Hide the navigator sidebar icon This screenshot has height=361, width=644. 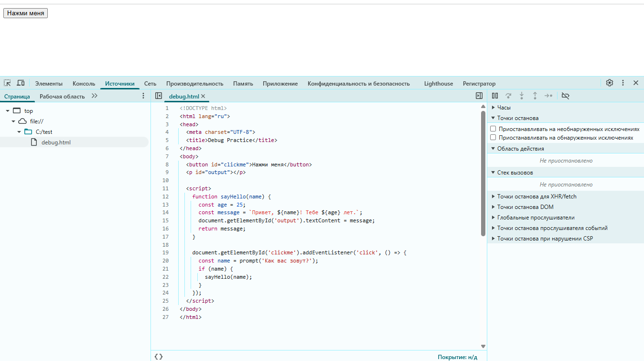[159, 96]
